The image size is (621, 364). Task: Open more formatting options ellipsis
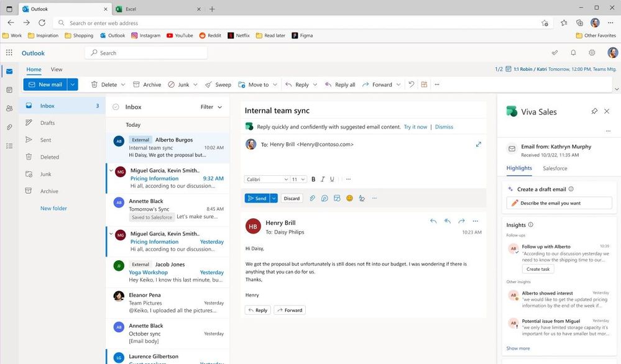coord(348,180)
